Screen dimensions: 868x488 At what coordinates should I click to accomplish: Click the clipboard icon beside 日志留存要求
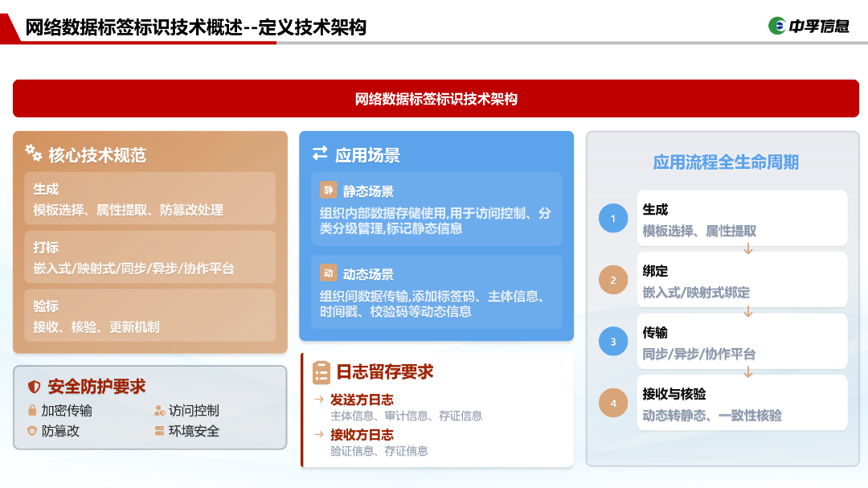tap(321, 372)
